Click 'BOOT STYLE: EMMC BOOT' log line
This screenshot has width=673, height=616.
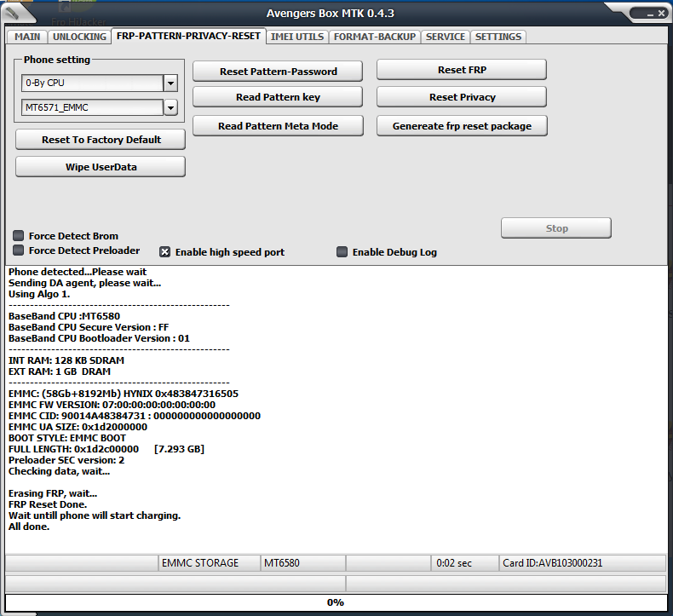(67, 438)
